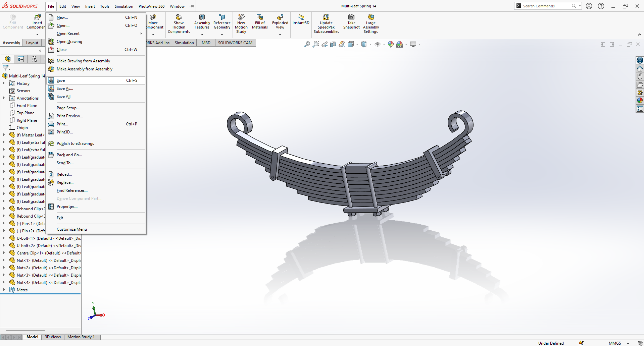Image resolution: width=644 pixels, height=346 pixels.
Task: Click the Zoom to Fit magnifier icon
Action: pos(307,44)
